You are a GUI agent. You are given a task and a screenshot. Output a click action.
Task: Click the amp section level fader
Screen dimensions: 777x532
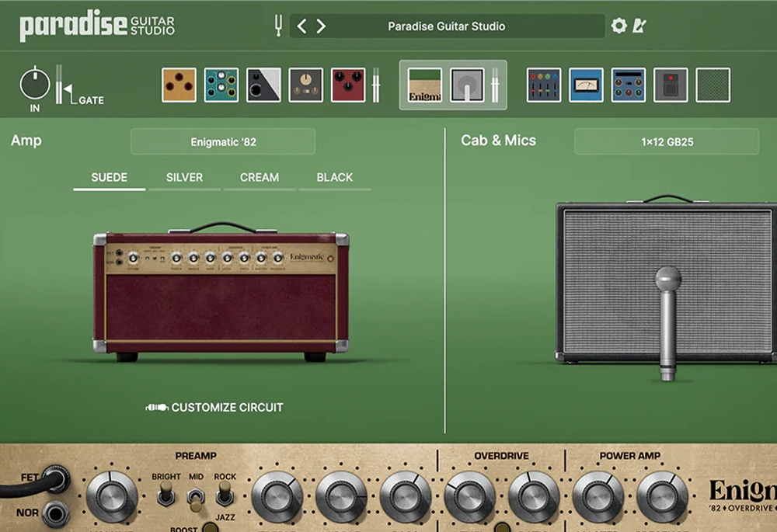coord(494,85)
